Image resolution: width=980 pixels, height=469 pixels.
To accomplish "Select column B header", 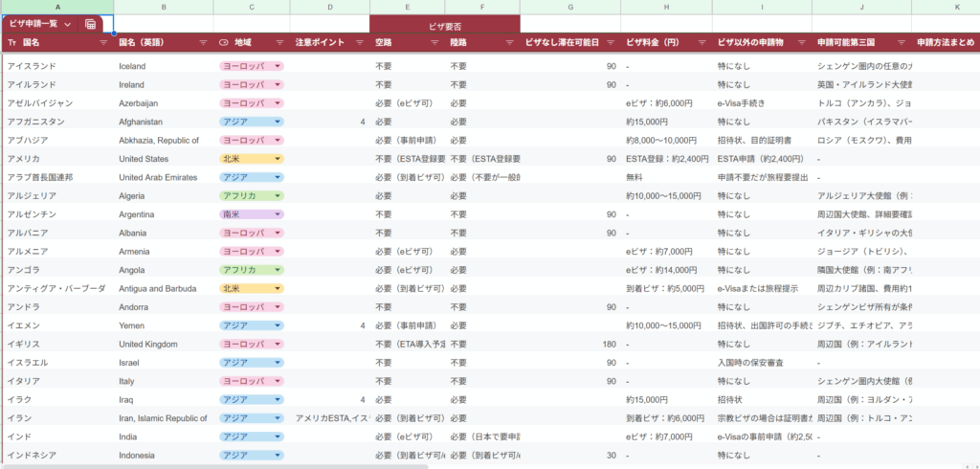I will point(164,7).
